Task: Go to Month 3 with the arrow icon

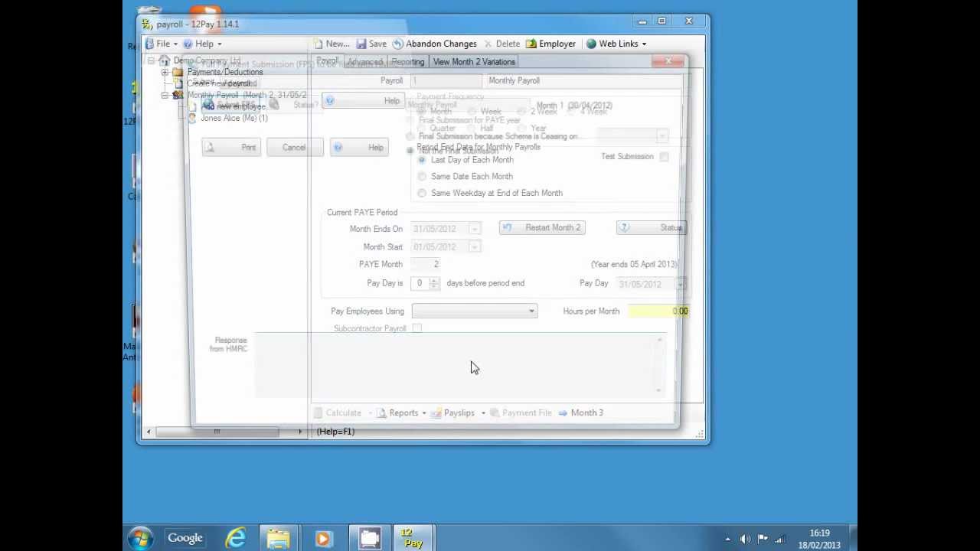Action: pos(563,412)
